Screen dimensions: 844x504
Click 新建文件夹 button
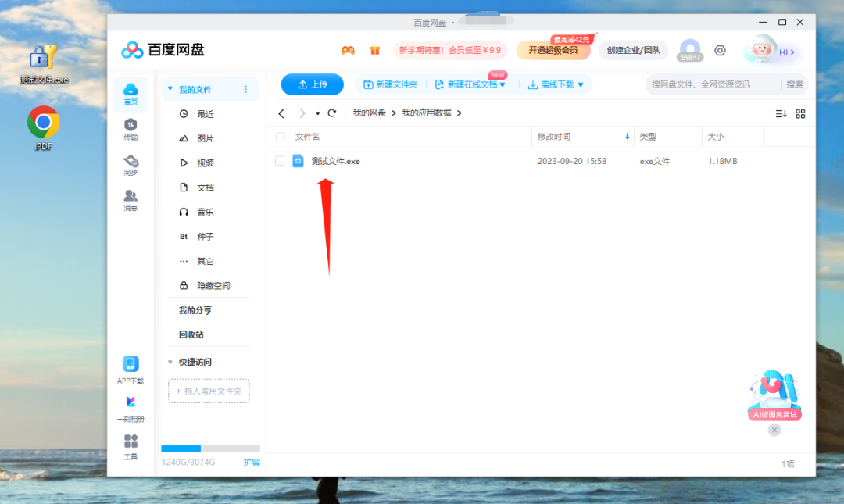click(390, 84)
